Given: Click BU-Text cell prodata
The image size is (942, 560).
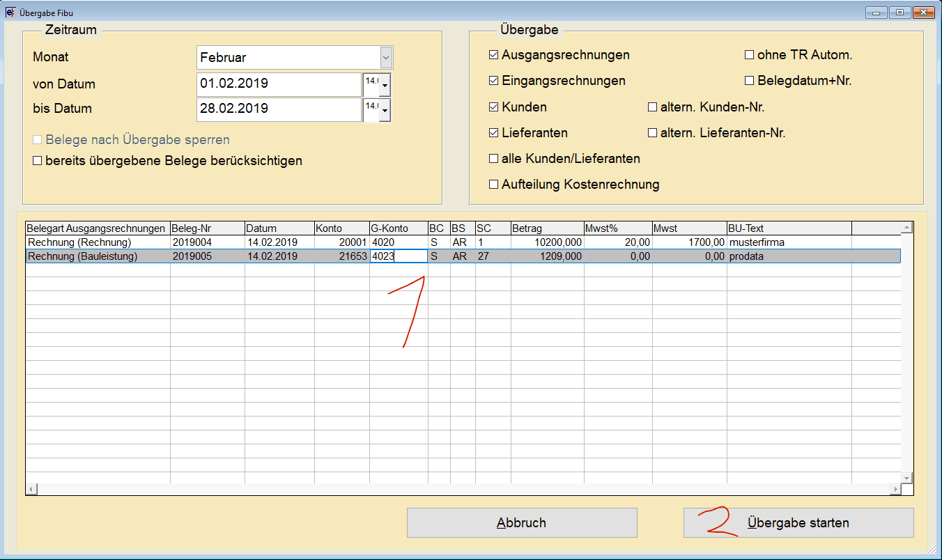Looking at the screenshot, I should click(789, 256).
